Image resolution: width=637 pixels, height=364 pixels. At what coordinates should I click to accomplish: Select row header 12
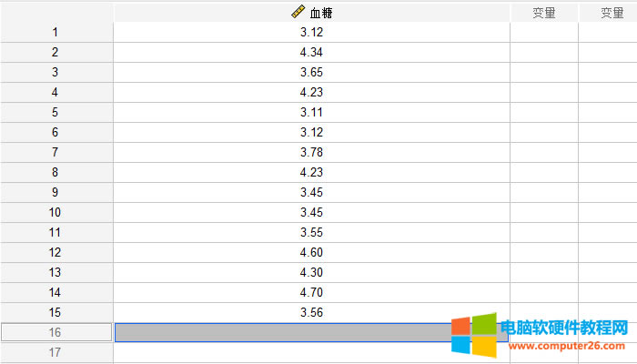tap(56, 252)
